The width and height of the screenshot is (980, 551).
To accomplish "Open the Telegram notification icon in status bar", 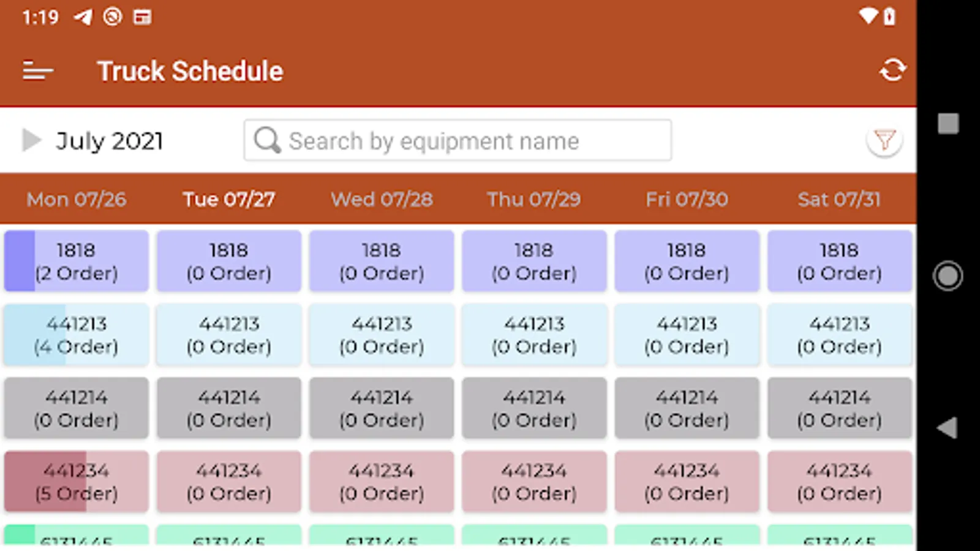I will click(83, 17).
